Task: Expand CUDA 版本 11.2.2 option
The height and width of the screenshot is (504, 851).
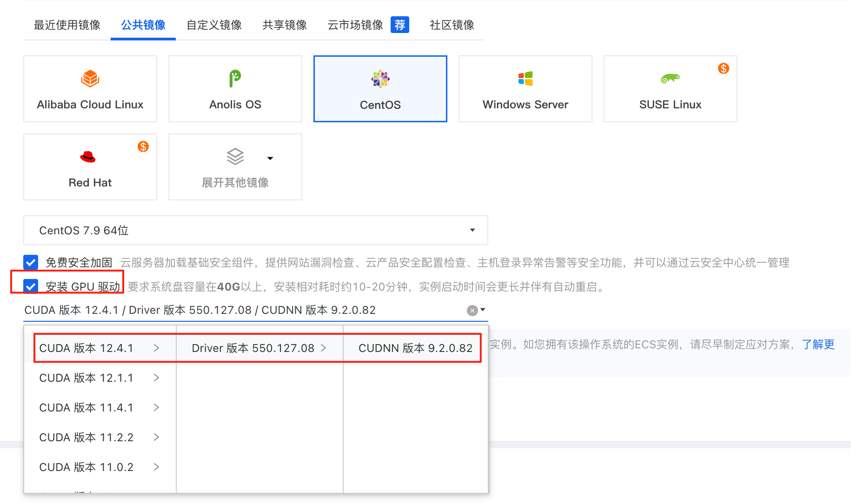Action: point(100,438)
